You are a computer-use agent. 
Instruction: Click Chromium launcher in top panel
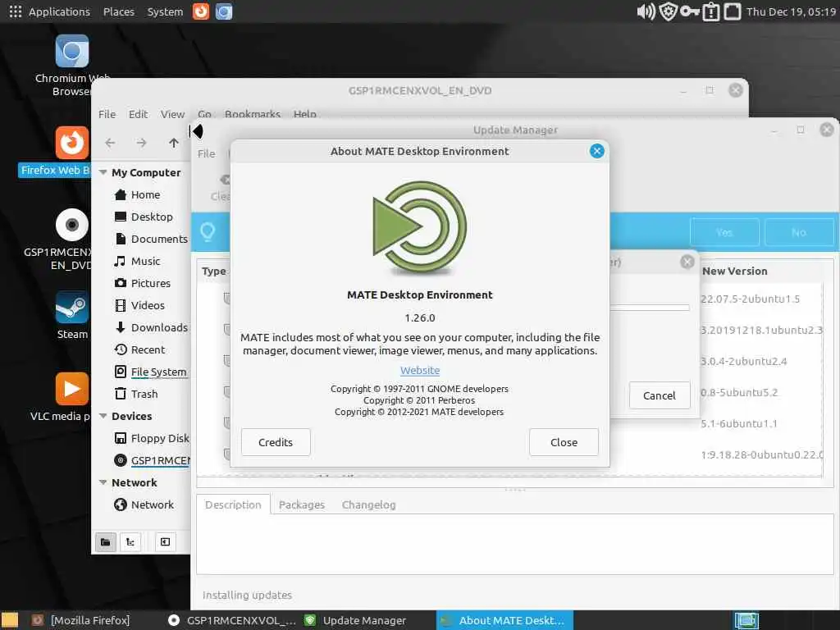coord(224,11)
